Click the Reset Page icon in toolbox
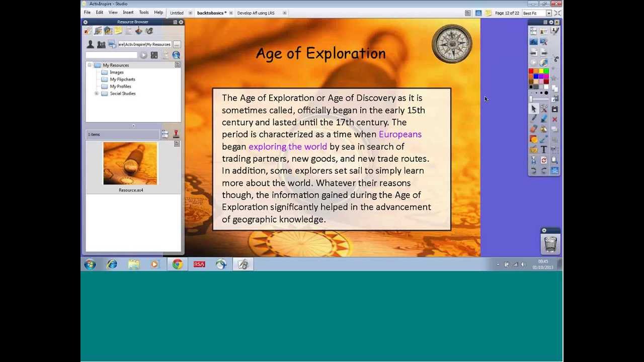Image resolution: width=644 pixels, height=362 pixels. (x=544, y=160)
